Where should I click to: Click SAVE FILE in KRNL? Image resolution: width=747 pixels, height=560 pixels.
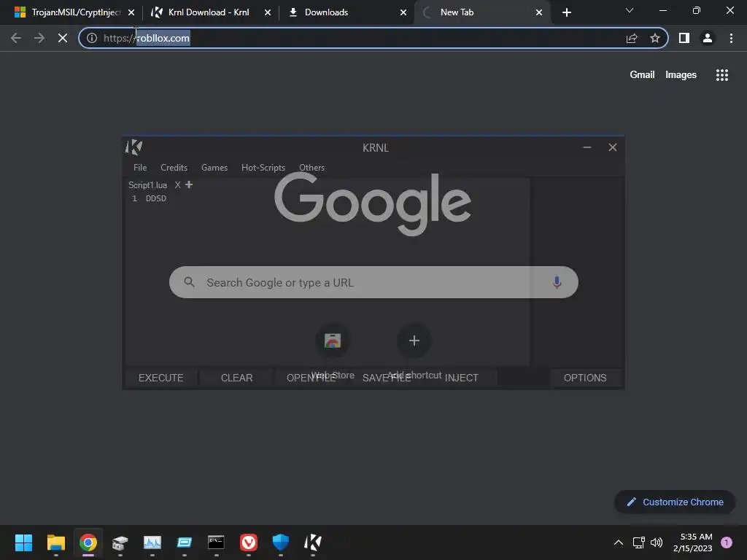pyautogui.click(x=387, y=378)
